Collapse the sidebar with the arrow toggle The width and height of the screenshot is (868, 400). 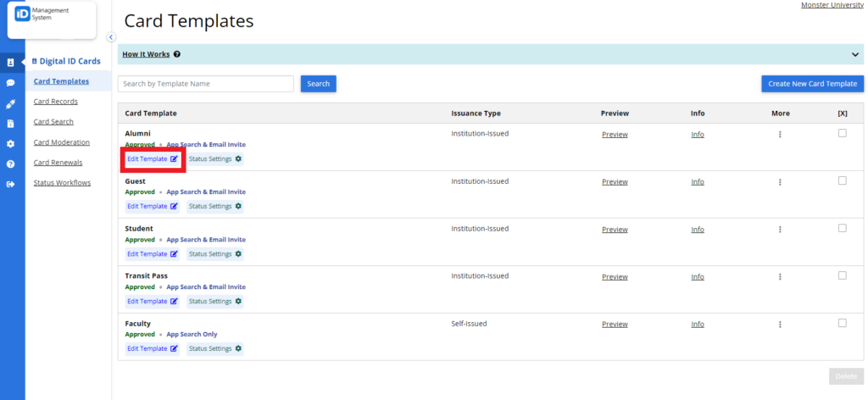pyautogui.click(x=111, y=37)
